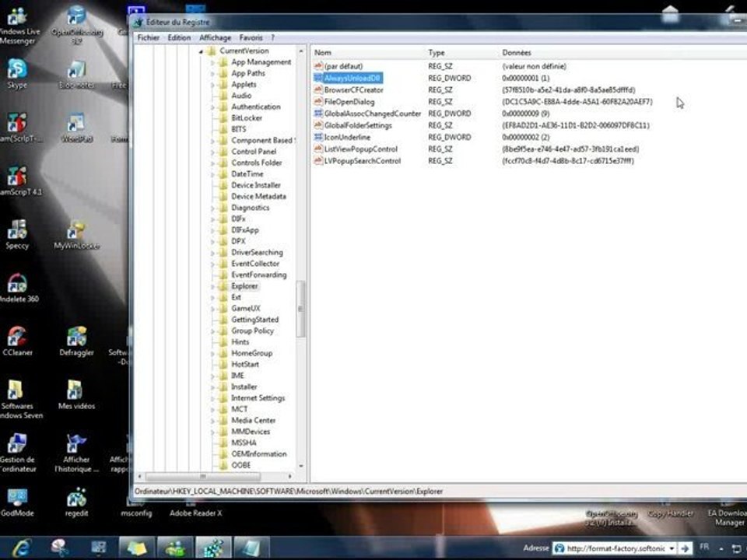Open the Gestion de l'ordinateur shortcut

18,453
